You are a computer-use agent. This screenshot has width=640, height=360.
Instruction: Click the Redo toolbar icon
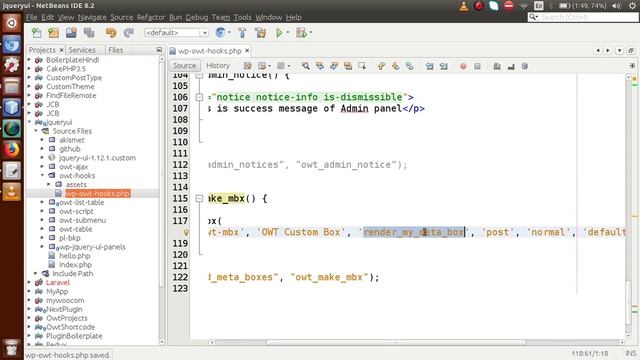coord(129,33)
